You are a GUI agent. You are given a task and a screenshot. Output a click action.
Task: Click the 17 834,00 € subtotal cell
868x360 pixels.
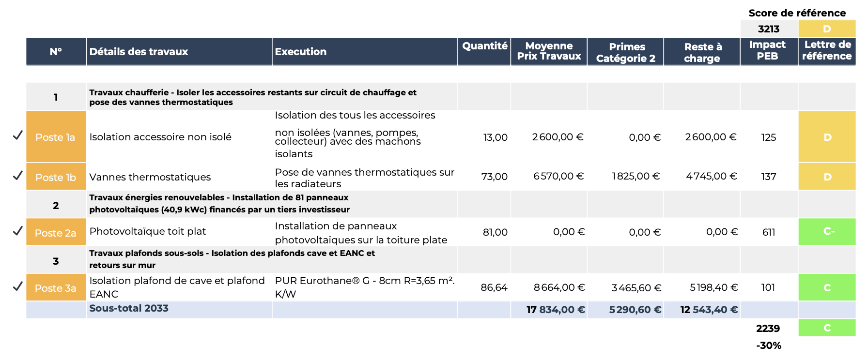pyautogui.click(x=556, y=310)
